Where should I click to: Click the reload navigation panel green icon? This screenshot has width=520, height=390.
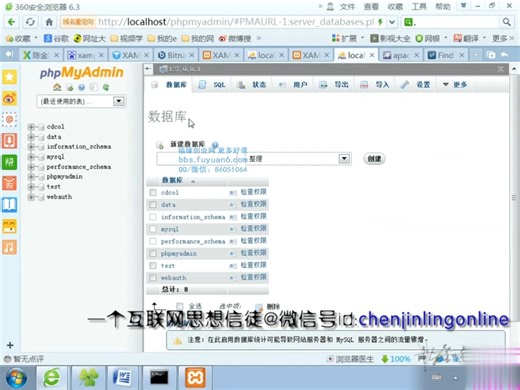tap(106, 87)
